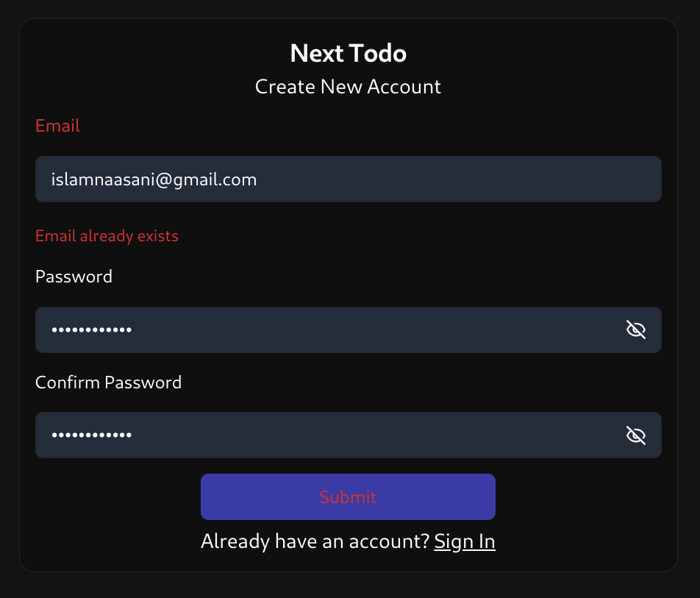Click the Create New Account subtitle
The width and height of the screenshot is (700, 598).
(349, 87)
